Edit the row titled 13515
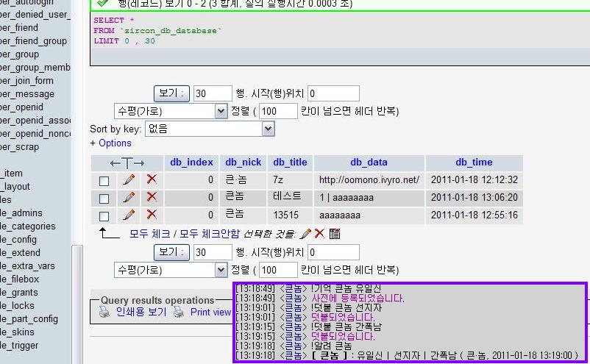This screenshot has width=590, height=364. coord(129,215)
